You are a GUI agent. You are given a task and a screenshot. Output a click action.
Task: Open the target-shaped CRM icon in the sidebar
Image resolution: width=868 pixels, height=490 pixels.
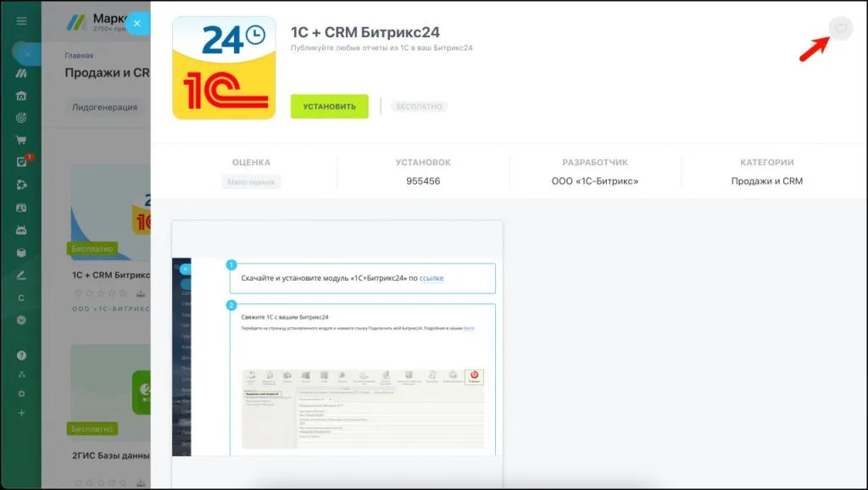pyautogui.click(x=21, y=117)
